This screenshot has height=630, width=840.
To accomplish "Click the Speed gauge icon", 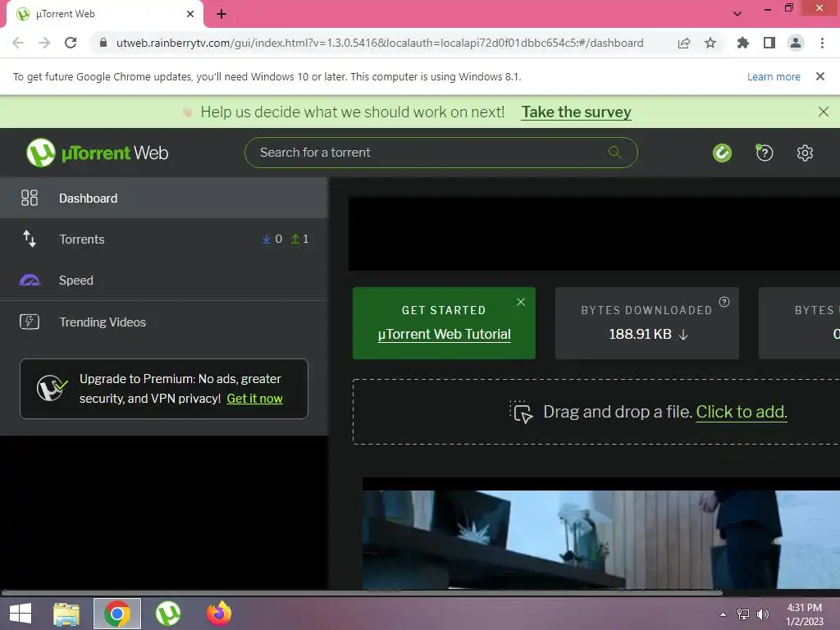I will (x=30, y=281).
